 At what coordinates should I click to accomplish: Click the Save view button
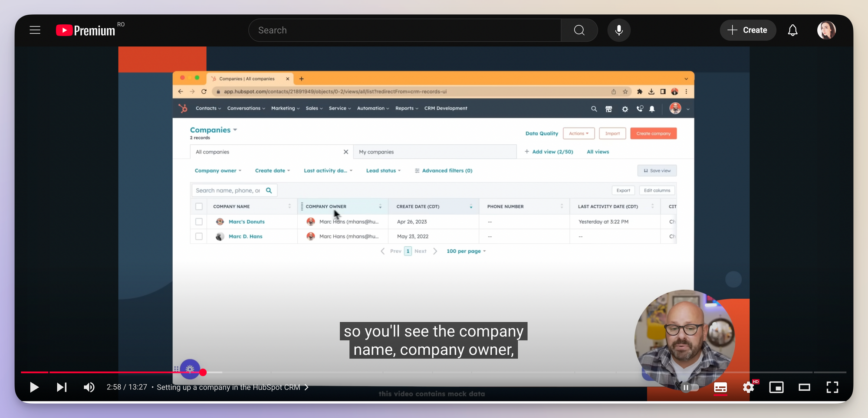657,171
